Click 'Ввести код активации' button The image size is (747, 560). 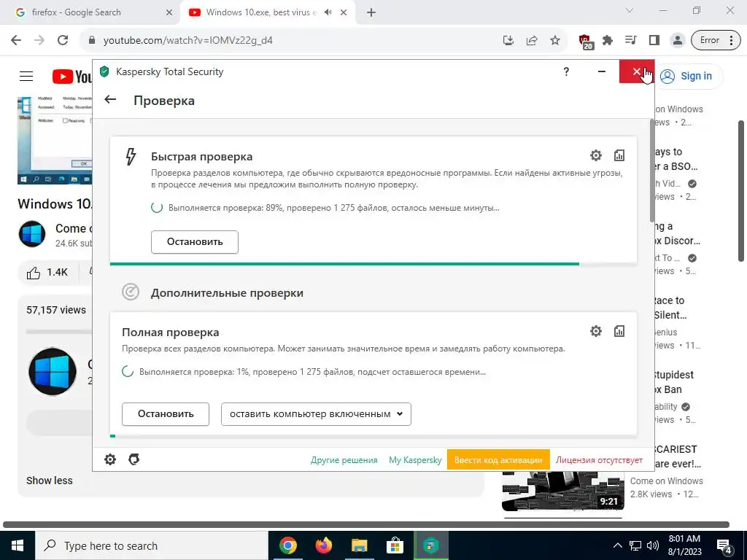pos(498,460)
